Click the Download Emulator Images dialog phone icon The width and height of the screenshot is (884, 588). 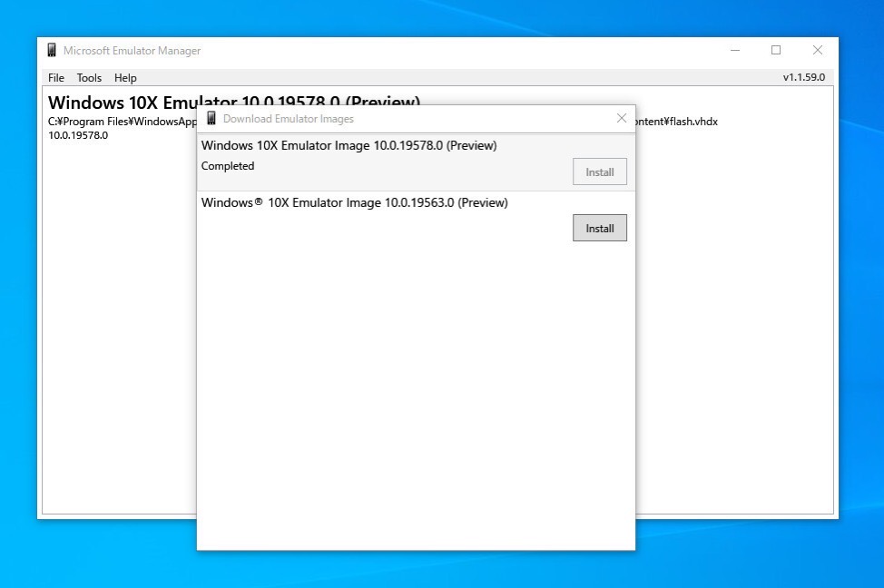point(211,118)
